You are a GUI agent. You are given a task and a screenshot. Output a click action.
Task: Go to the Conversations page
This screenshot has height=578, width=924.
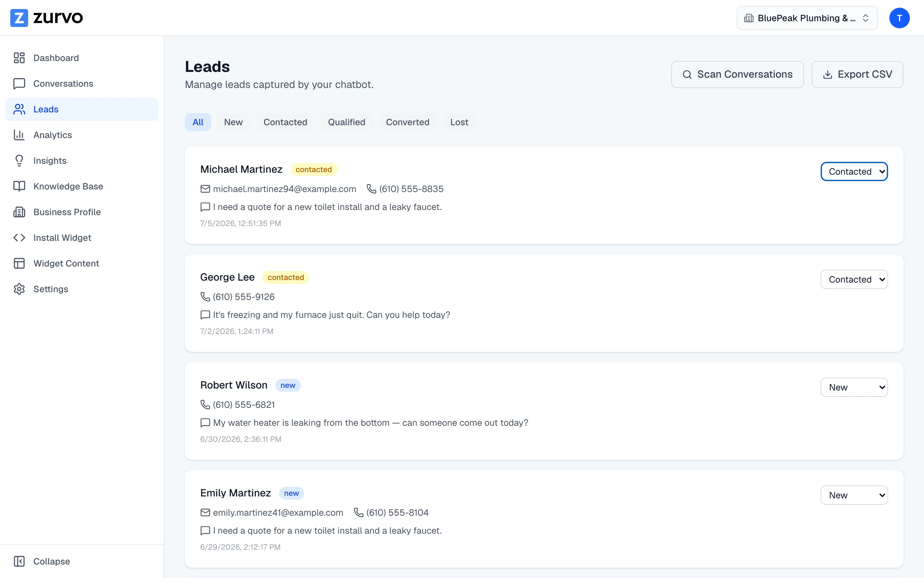click(82, 83)
